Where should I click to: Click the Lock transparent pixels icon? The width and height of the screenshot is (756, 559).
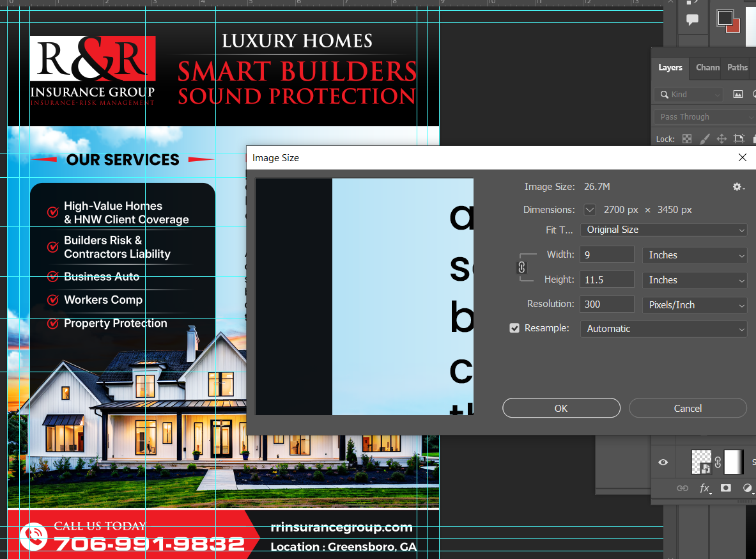point(687,139)
